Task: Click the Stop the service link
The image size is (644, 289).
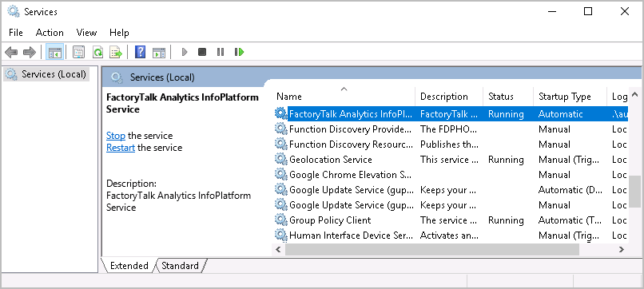Action: [x=116, y=136]
